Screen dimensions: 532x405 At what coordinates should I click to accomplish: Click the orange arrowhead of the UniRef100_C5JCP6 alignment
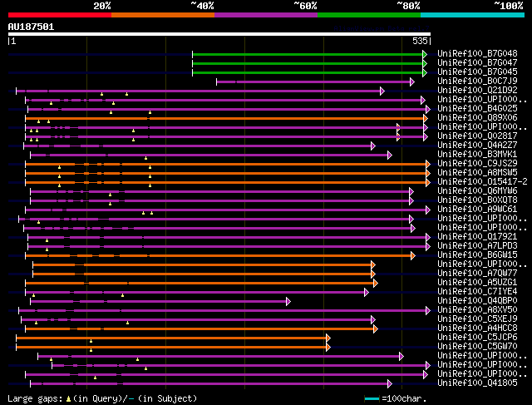click(x=328, y=338)
